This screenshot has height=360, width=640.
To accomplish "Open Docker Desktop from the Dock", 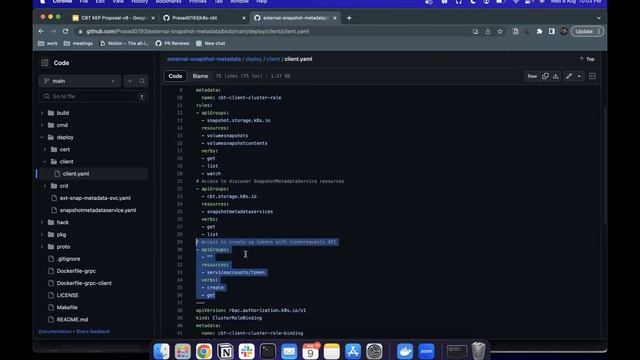I will click(x=405, y=351).
